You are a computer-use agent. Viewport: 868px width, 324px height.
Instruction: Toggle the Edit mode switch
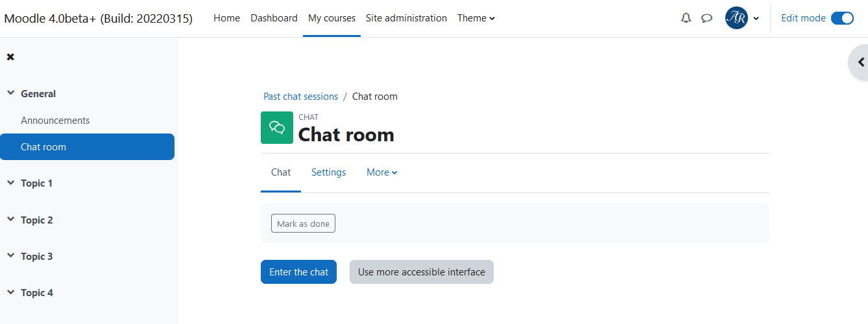pos(842,18)
